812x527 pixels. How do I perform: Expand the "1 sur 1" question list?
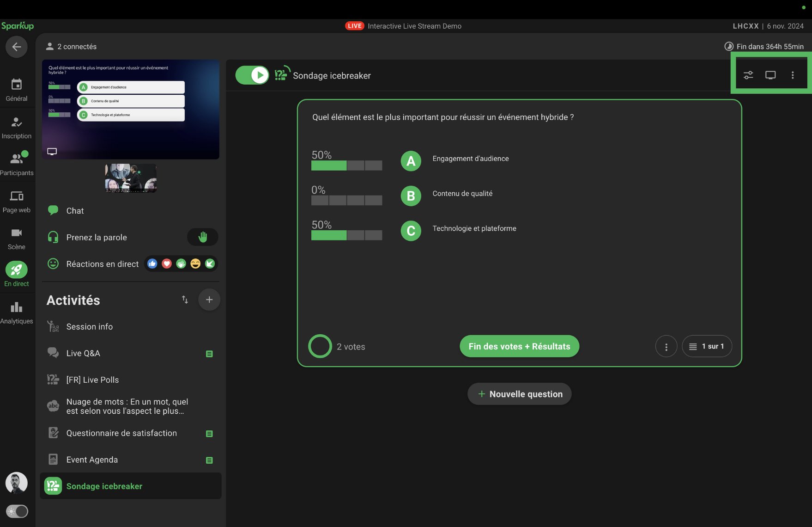pos(707,346)
